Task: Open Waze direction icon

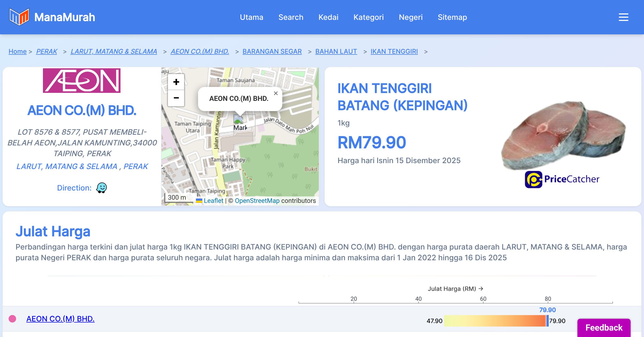Action: coord(101,188)
